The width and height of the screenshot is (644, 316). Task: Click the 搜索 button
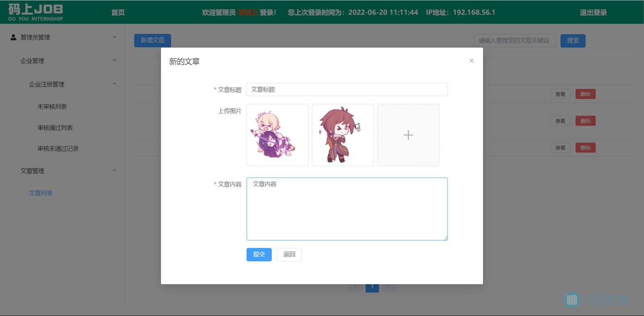tap(573, 41)
